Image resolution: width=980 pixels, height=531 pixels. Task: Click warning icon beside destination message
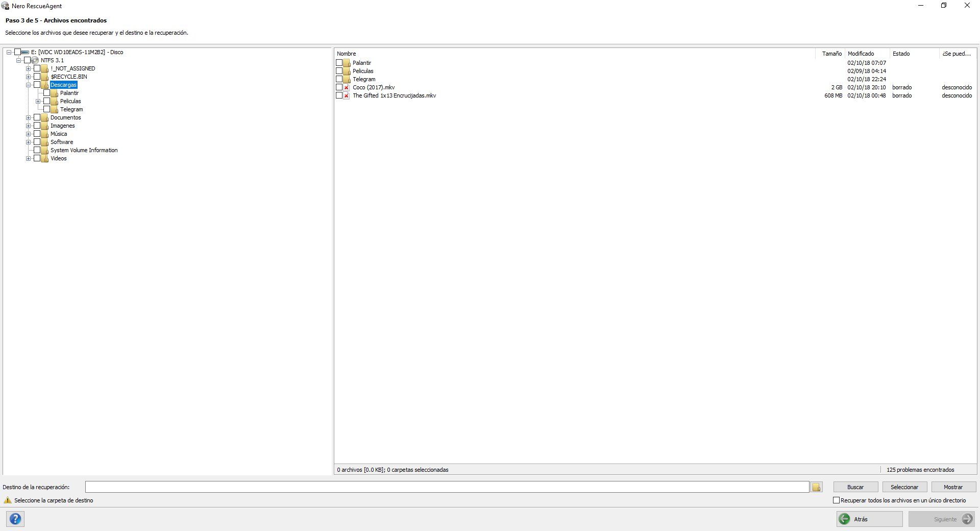tap(8, 500)
